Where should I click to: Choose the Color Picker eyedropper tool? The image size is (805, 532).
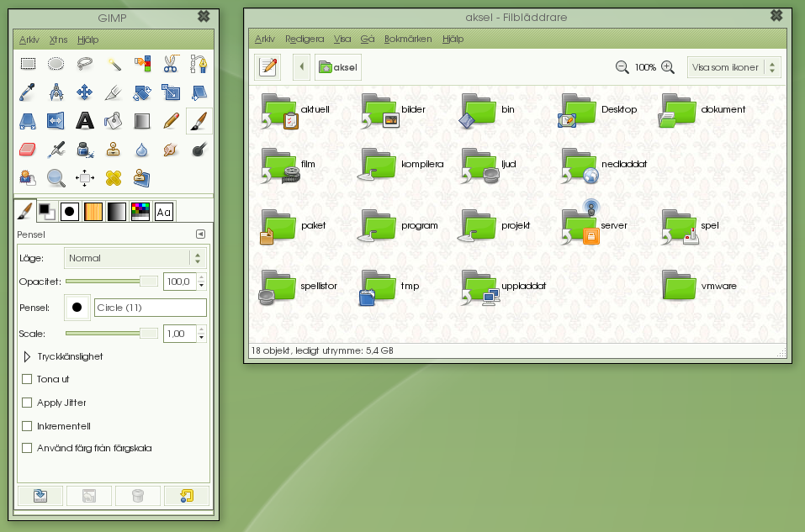[28, 92]
